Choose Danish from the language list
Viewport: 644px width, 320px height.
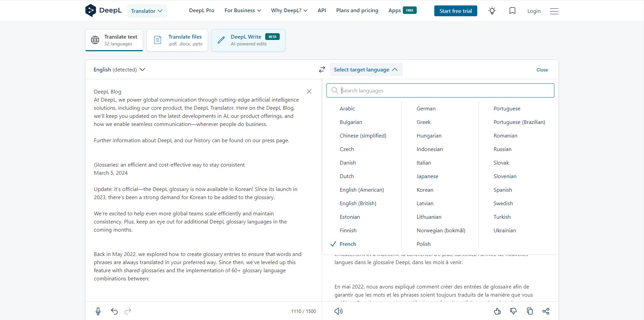(348, 163)
